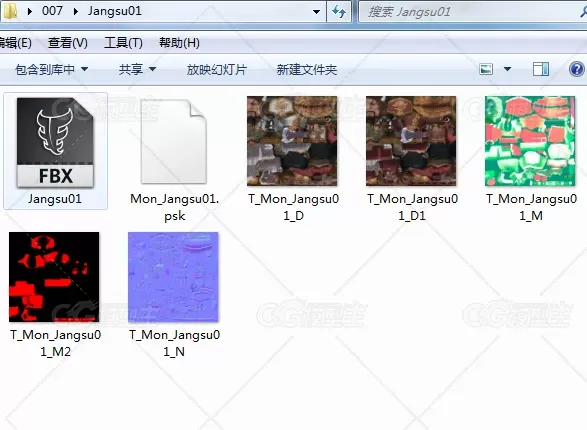587x430 pixels.
Task: Select the Jangsu01 FBX file icon
Action: tap(55, 143)
